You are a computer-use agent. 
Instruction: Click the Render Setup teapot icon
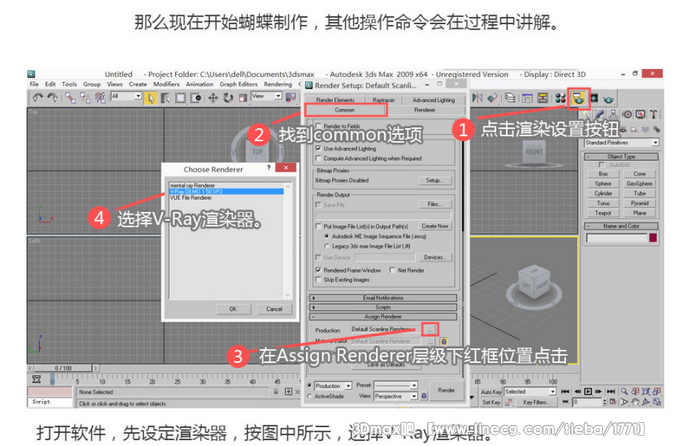[578, 99]
